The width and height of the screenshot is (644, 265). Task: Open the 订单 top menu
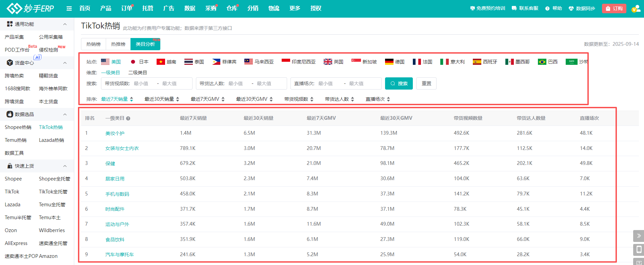tap(127, 8)
